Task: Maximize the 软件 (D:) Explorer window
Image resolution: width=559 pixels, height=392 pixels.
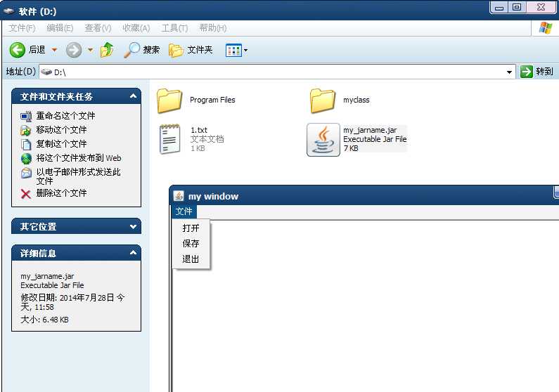Action: coord(517,7)
